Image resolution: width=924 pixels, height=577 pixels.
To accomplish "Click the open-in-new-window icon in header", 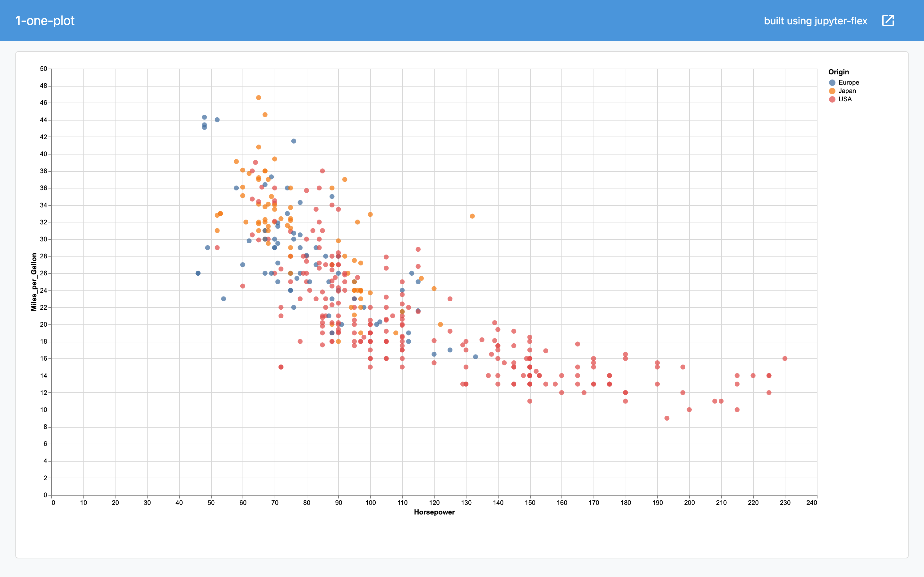I will tap(888, 21).
